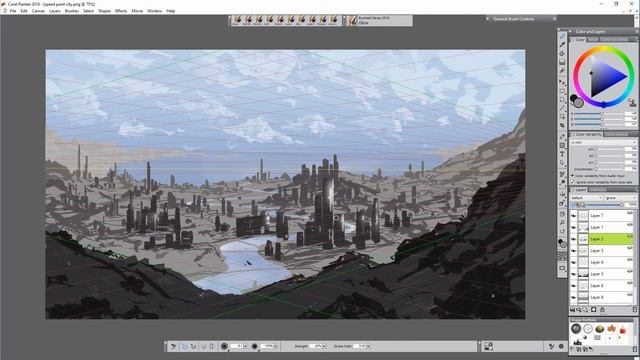Select the first recent brush in brush bar
This screenshot has width=640, height=360.
(237, 20)
